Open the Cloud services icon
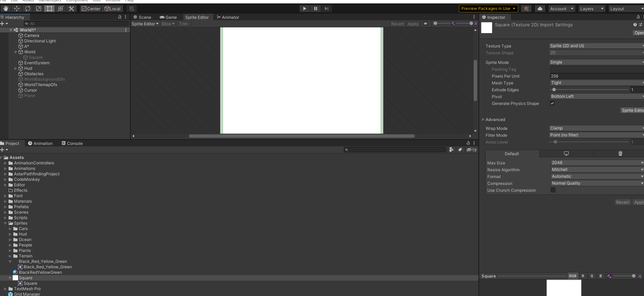This screenshot has width=644, height=296. [540, 9]
